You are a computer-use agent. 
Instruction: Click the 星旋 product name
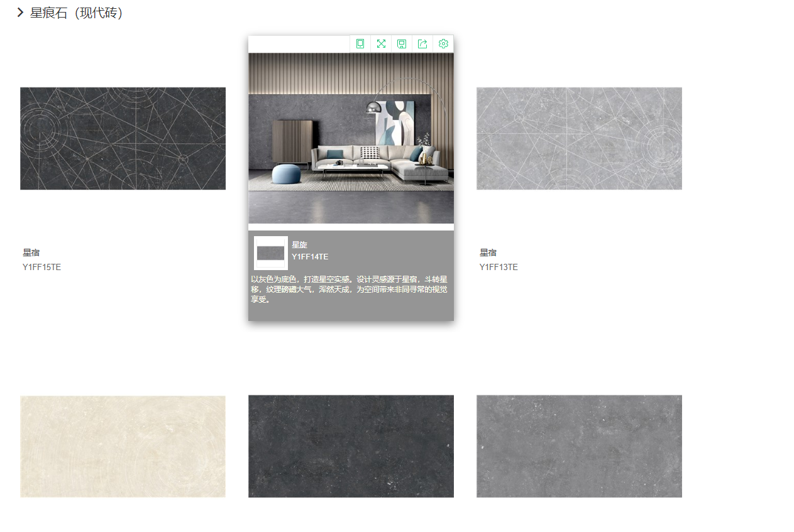(299, 245)
